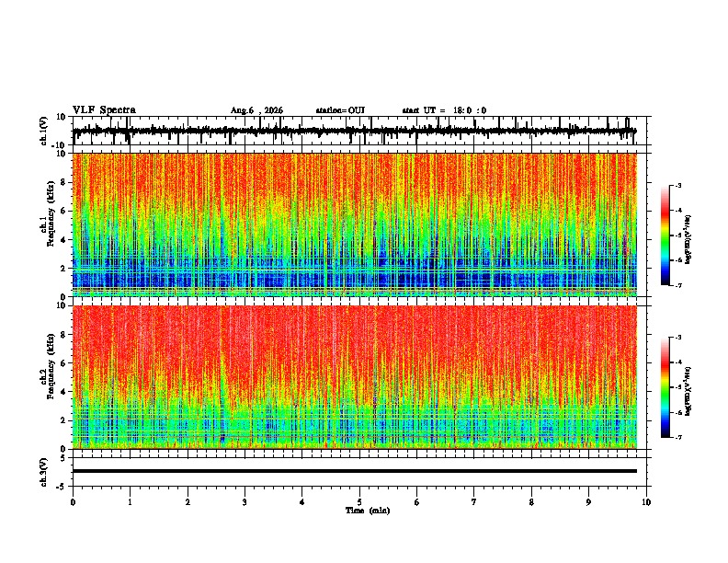Click the ch.2 colorbar "log(PSD)" label
The width and height of the screenshot is (728, 563).
point(688,391)
